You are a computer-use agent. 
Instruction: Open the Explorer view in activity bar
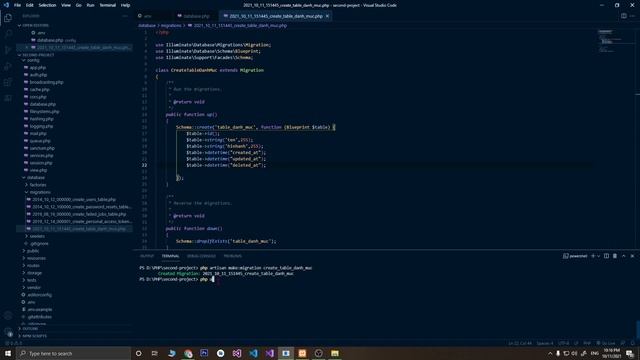[x=8, y=18]
